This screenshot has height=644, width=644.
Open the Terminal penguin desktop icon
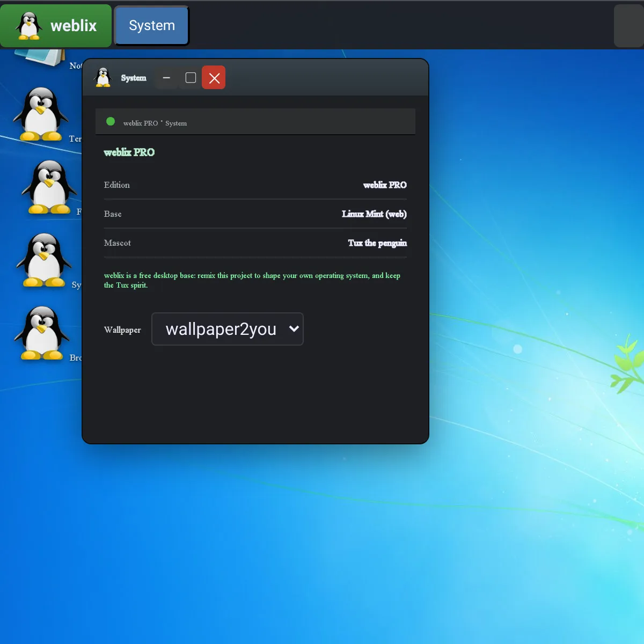pyautogui.click(x=41, y=114)
